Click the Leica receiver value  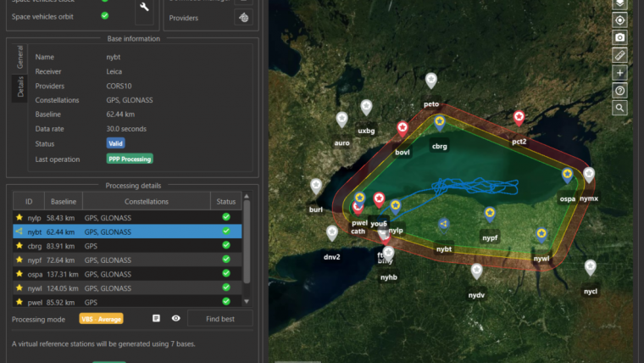(114, 71)
